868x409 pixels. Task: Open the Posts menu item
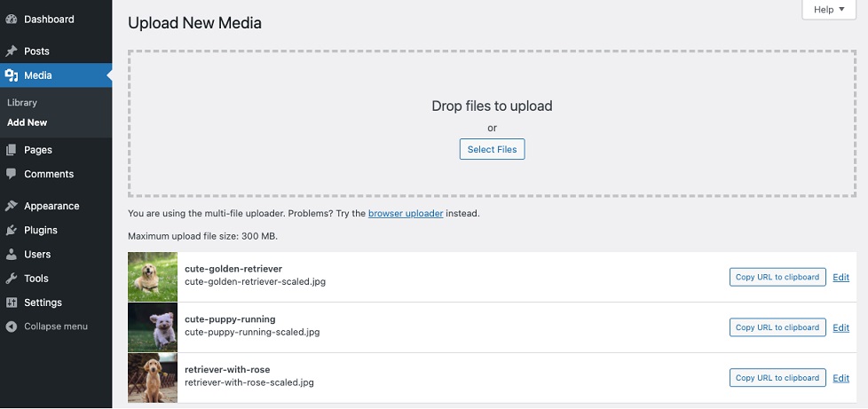[x=56, y=51]
